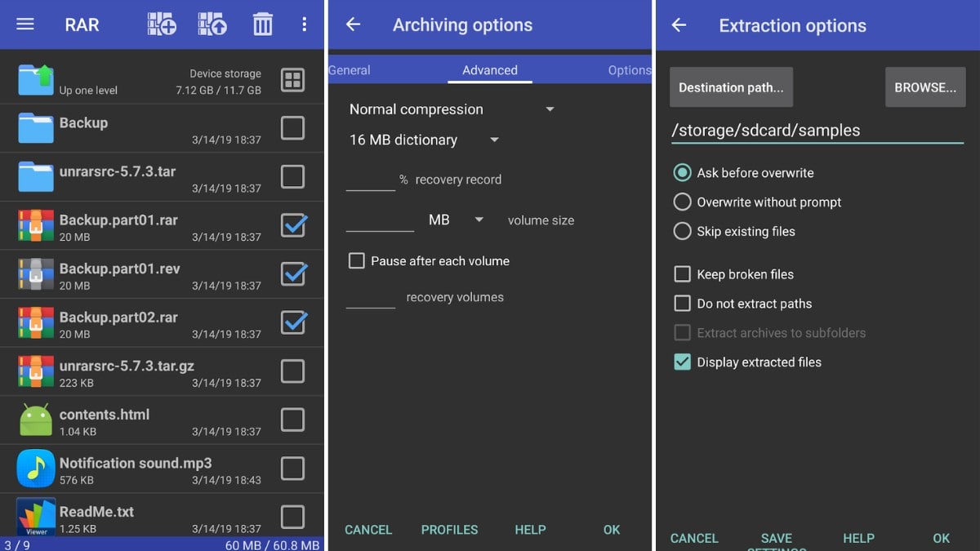This screenshot has width=980, height=551.
Task: Switch to the General tab
Action: (349, 70)
